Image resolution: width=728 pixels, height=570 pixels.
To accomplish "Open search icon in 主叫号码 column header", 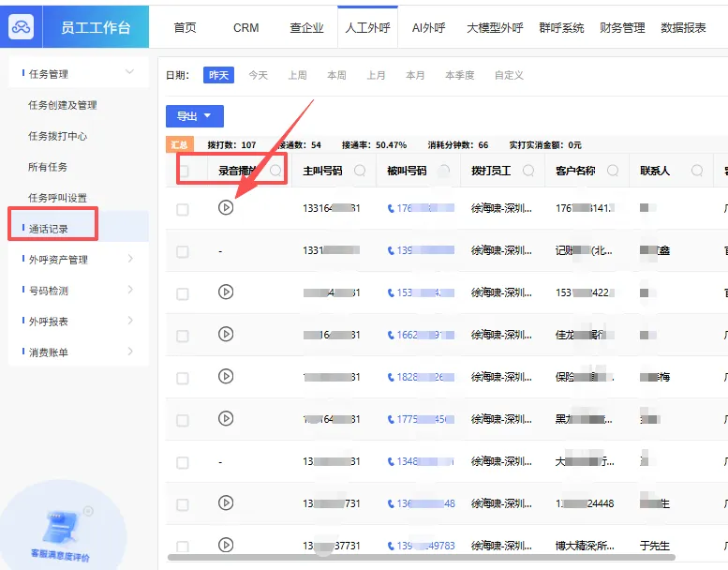I will pyautogui.click(x=360, y=171).
